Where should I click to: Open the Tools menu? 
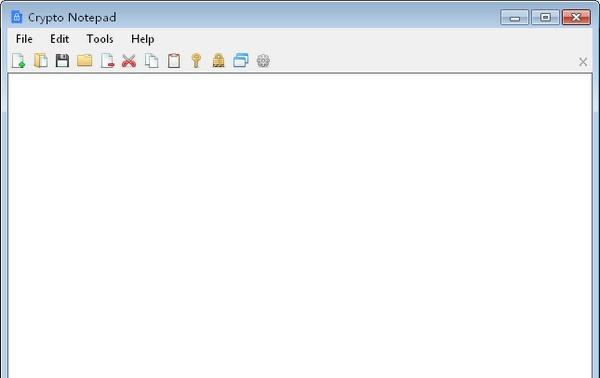[100, 39]
